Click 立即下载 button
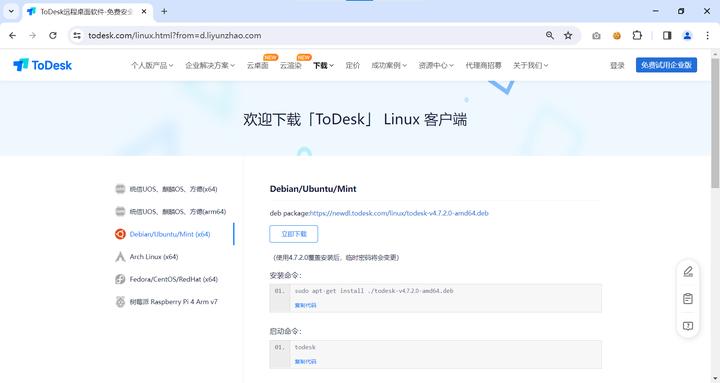The width and height of the screenshot is (720, 383). (x=293, y=234)
